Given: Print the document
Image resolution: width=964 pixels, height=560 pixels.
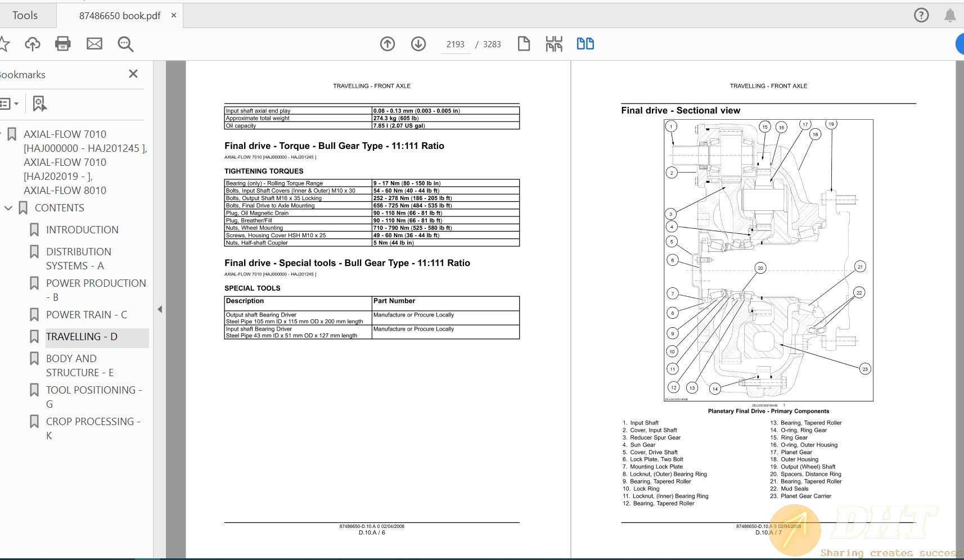Looking at the screenshot, I should (63, 44).
